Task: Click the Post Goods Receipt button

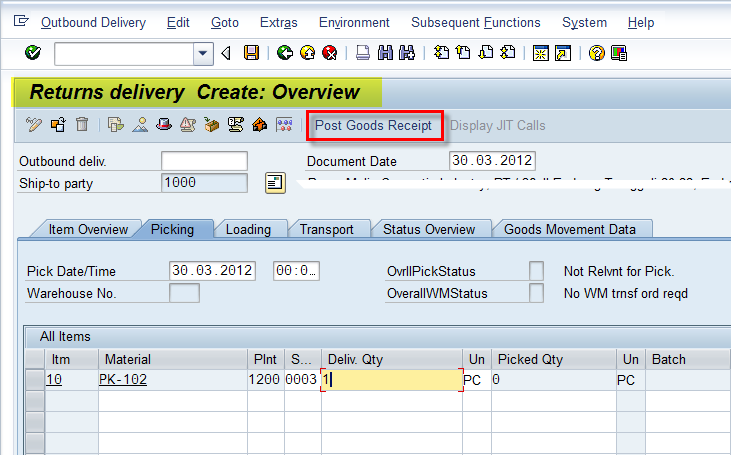Action: [x=373, y=125]
